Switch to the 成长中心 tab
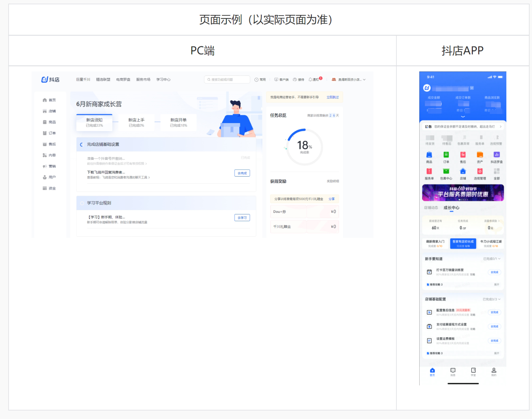This screenshot has height=419, width=532. pos(452,207)
